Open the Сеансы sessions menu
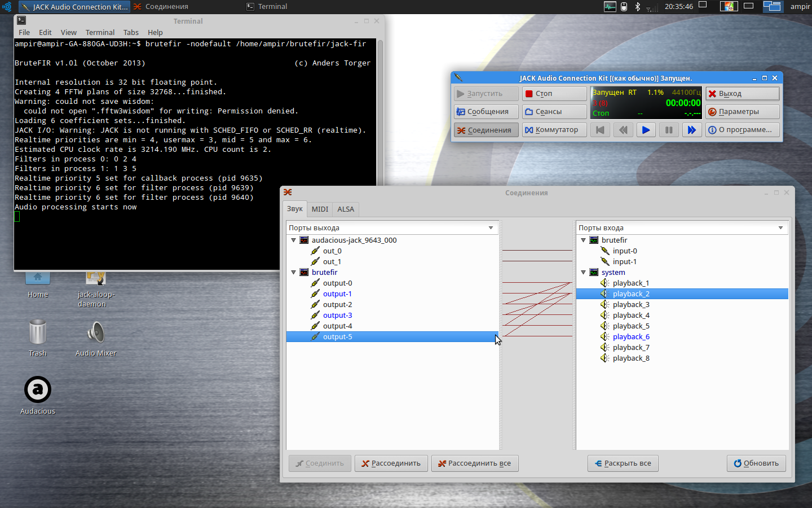 click(554, 112)
